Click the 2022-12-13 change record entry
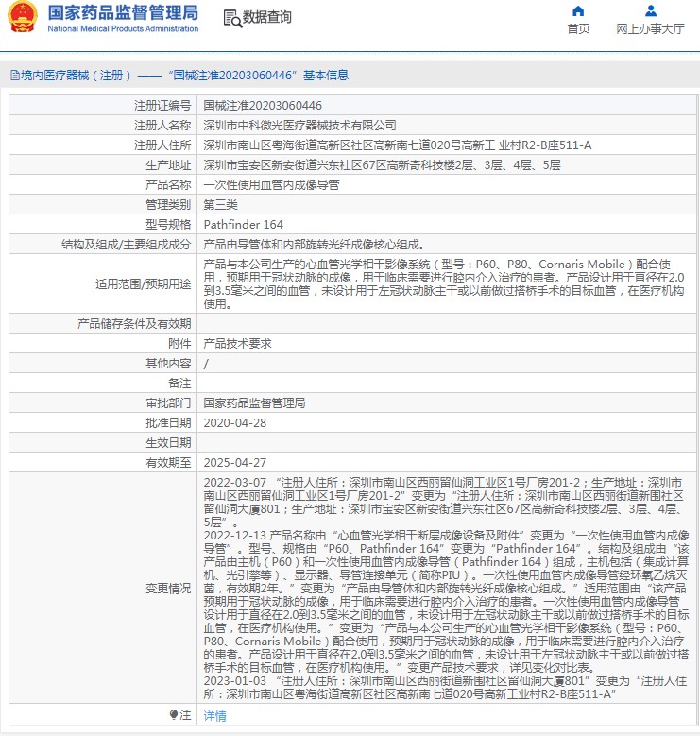This screenshot has height=736, width=700. pos(446,601)
